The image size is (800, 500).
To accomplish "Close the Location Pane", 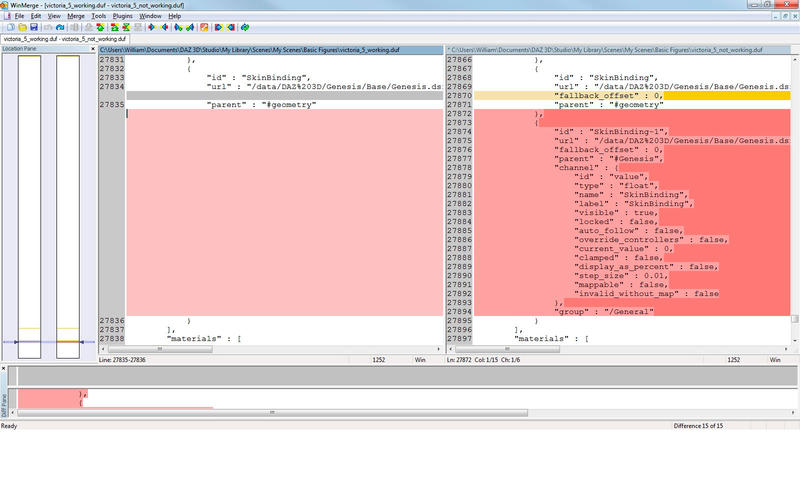I will click(x=93, y=49).
